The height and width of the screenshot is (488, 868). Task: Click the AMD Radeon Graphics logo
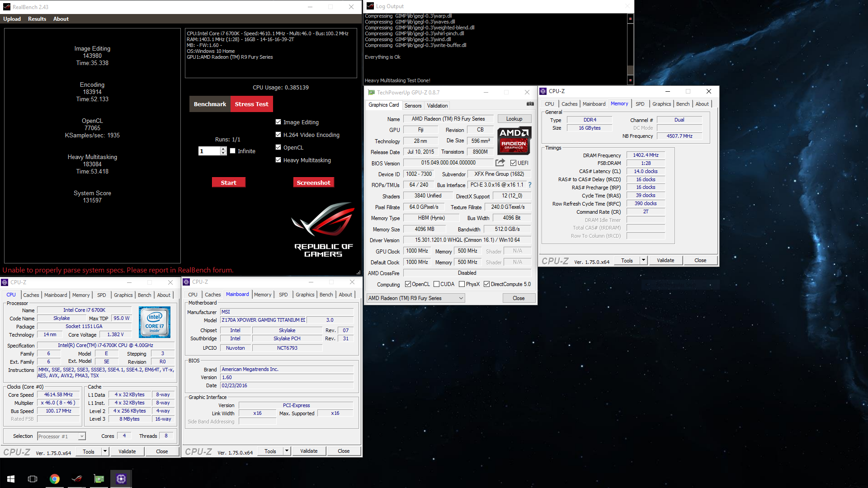[x=514, y=141]
